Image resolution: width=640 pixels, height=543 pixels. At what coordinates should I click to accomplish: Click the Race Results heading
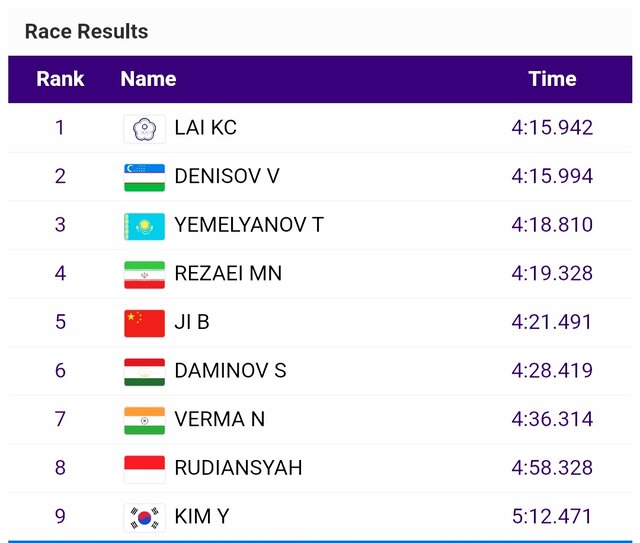click(87, 31)
